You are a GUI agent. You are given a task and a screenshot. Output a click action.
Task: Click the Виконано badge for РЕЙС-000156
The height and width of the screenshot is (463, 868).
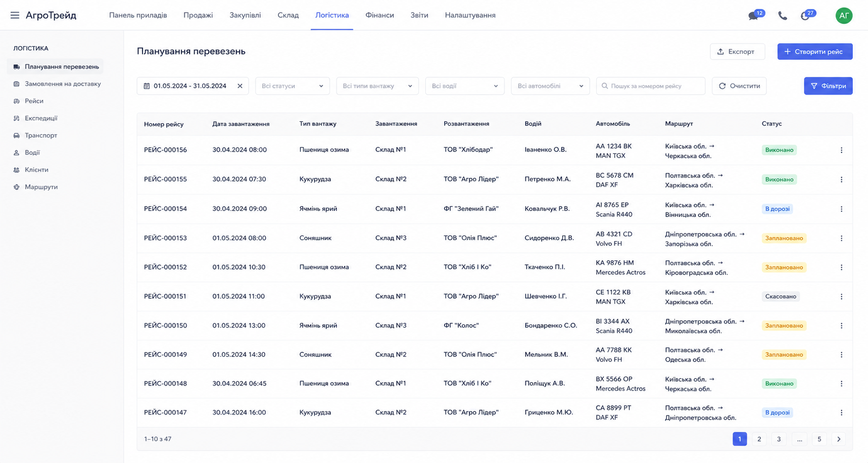tap(779, 150)
